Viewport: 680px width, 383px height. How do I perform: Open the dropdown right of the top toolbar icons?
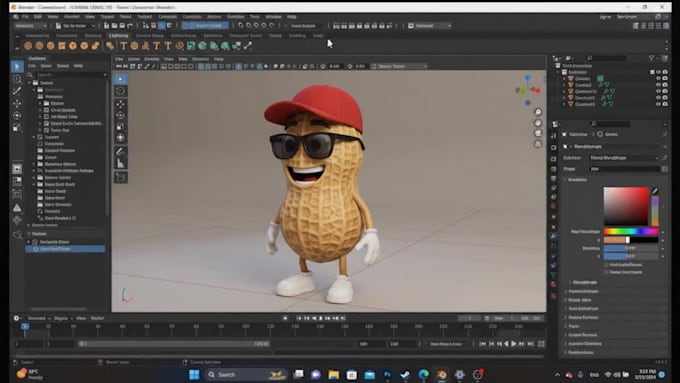click(x=430, y=26)
